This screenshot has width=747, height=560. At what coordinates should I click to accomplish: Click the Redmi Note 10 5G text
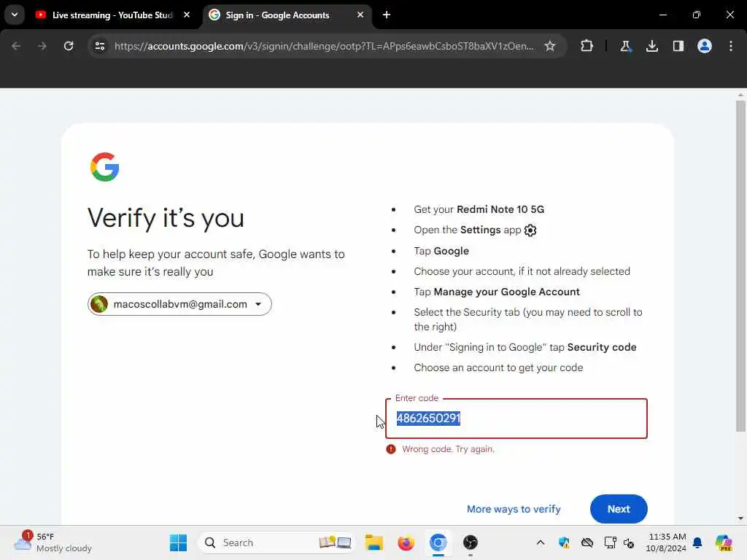tap(500, 209)
